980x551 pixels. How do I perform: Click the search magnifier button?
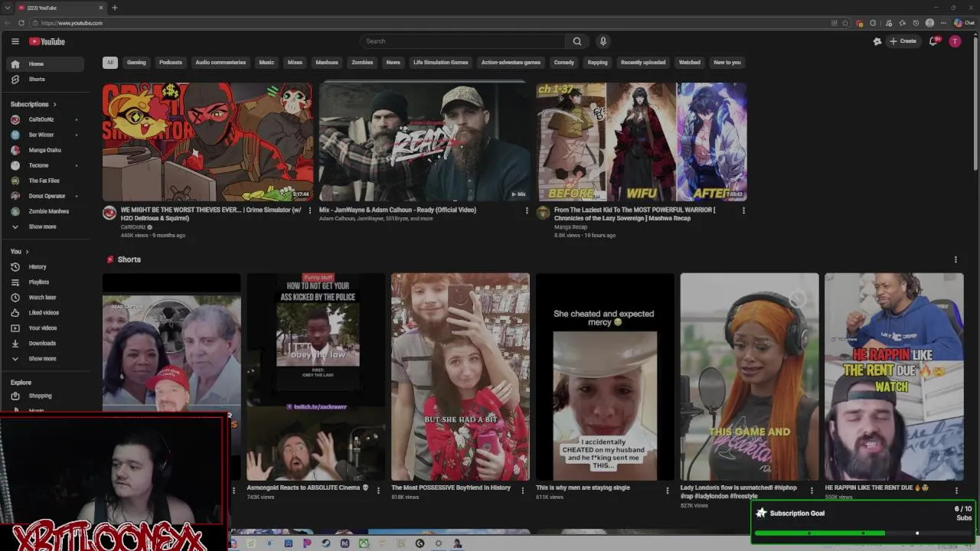577,41
